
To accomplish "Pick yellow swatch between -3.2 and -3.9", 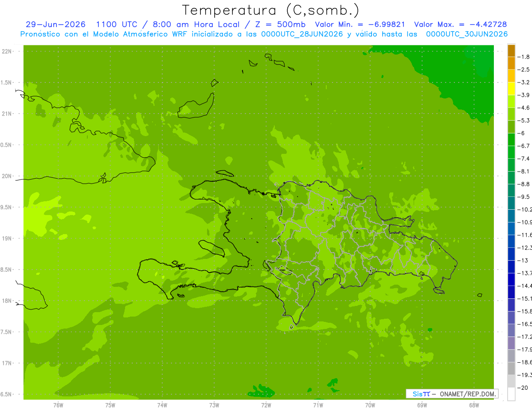I will (511, 89).
